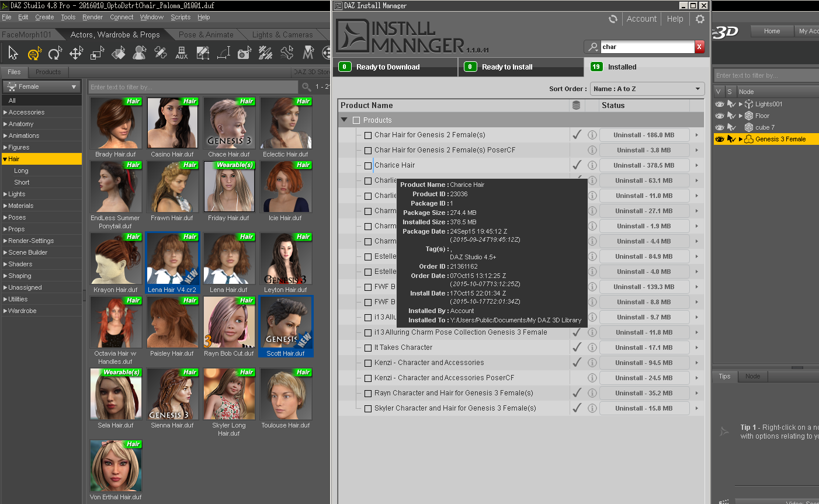This screenshot has height=504, width=819.
Task: Choose the Region Navigator figure tool
Action: click(x=140, y=54)
